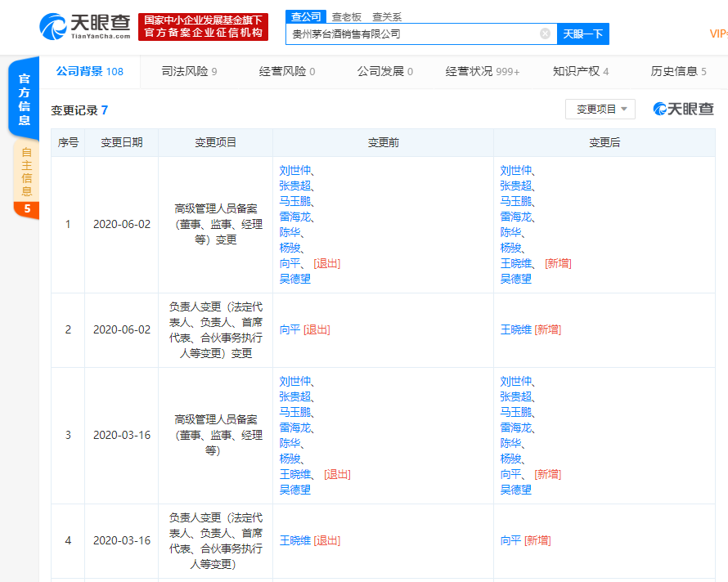
Task: Open 吴德望 link in row 1 变更前
Action: 294,279
